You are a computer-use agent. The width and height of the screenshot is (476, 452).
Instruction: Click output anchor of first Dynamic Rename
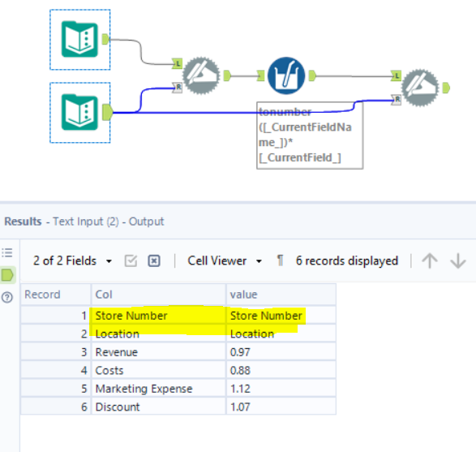coord(227,75)
